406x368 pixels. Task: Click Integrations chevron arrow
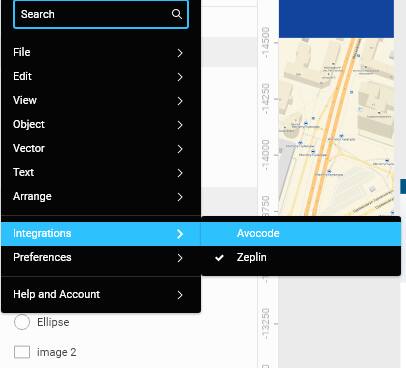tap(180, 234)
